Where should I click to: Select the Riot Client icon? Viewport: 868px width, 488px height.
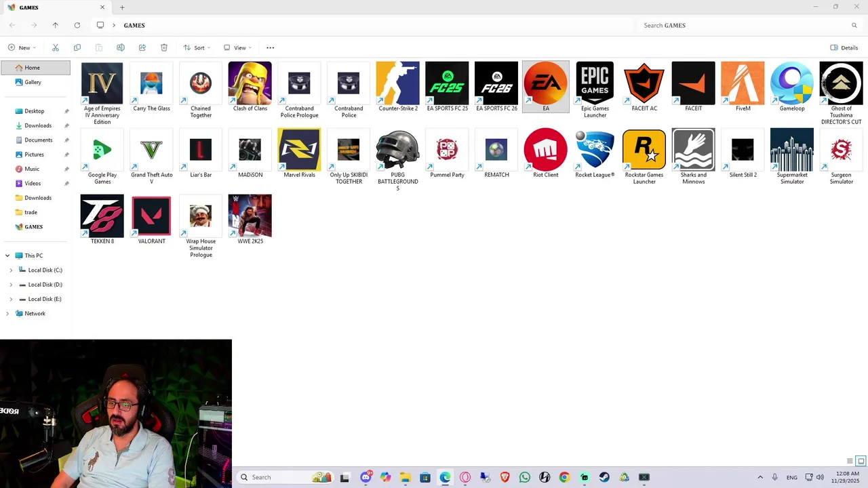tap(546, 150)
